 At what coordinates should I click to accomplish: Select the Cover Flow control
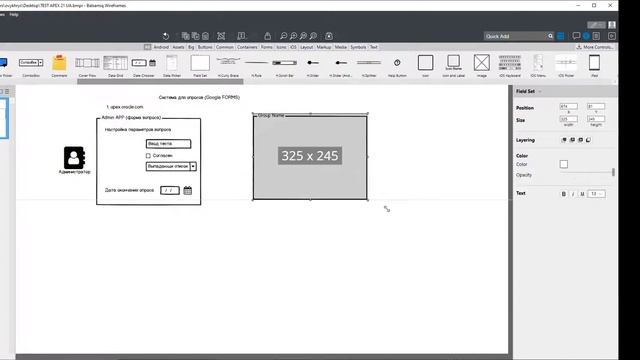[x=87, y=65]
